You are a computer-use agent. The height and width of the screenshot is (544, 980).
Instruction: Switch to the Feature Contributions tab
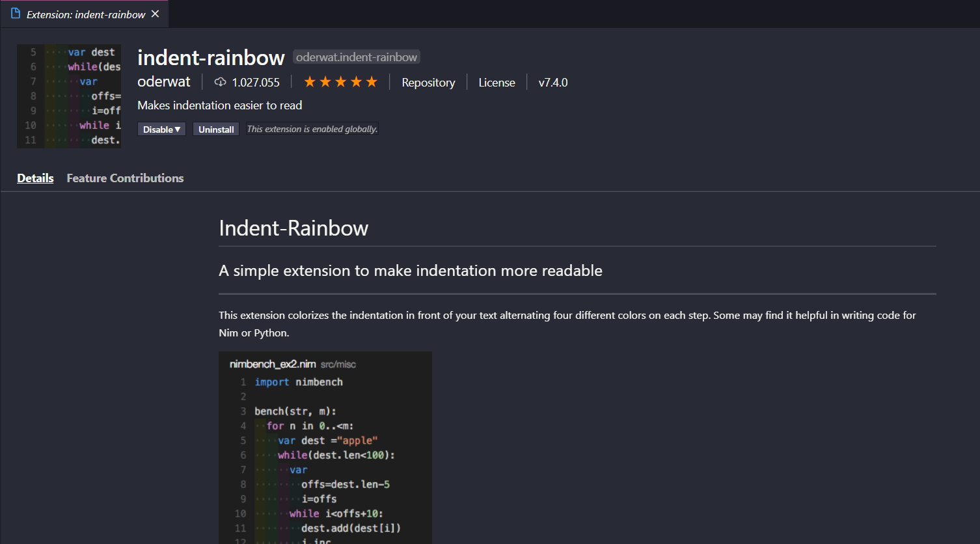point(125,178)
